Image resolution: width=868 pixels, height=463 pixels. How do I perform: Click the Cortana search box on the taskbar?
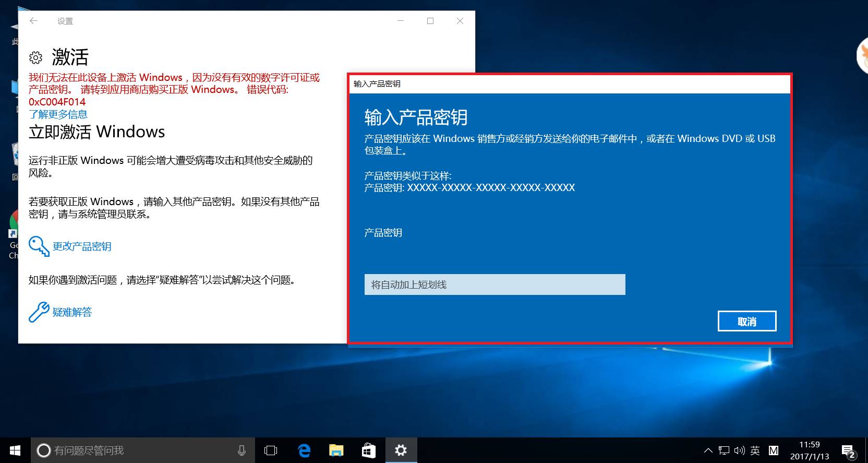(x=136, y=450)
